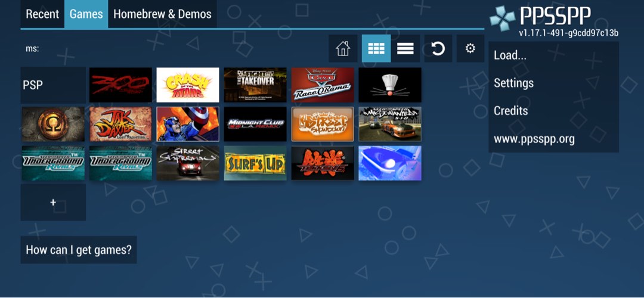The width and height of the screenshot is (644, 298).
Task: Launch NBA Street Showdown game
Action: [323, 124]
